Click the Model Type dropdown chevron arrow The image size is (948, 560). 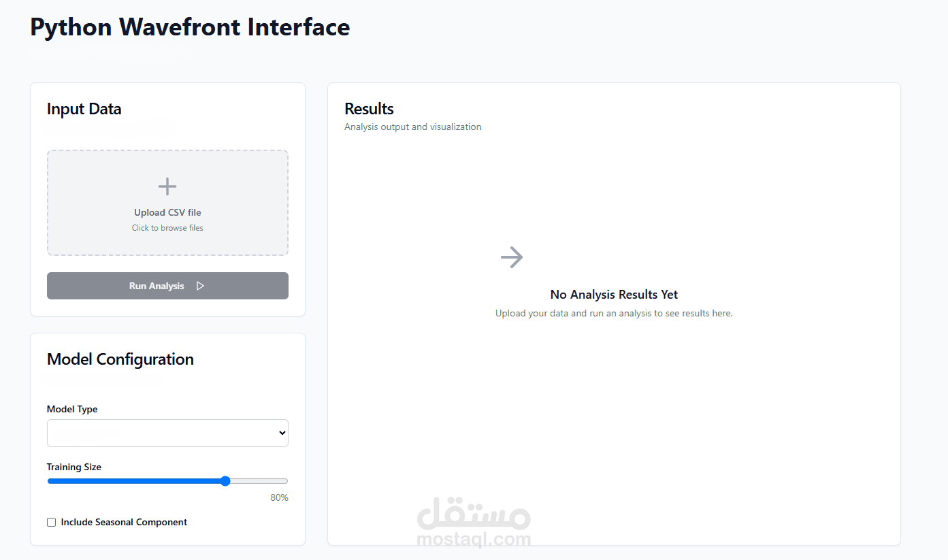click(x=282, y=433)
